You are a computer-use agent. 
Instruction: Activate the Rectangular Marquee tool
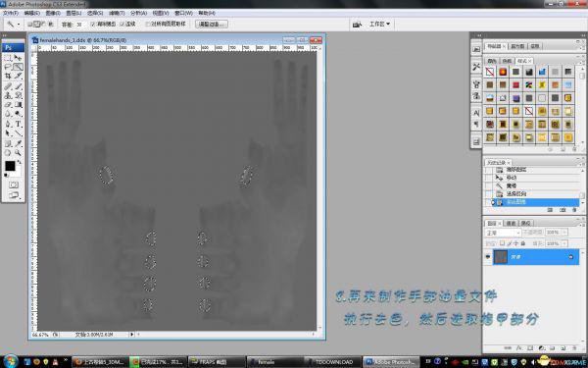(x=8, y=58)
